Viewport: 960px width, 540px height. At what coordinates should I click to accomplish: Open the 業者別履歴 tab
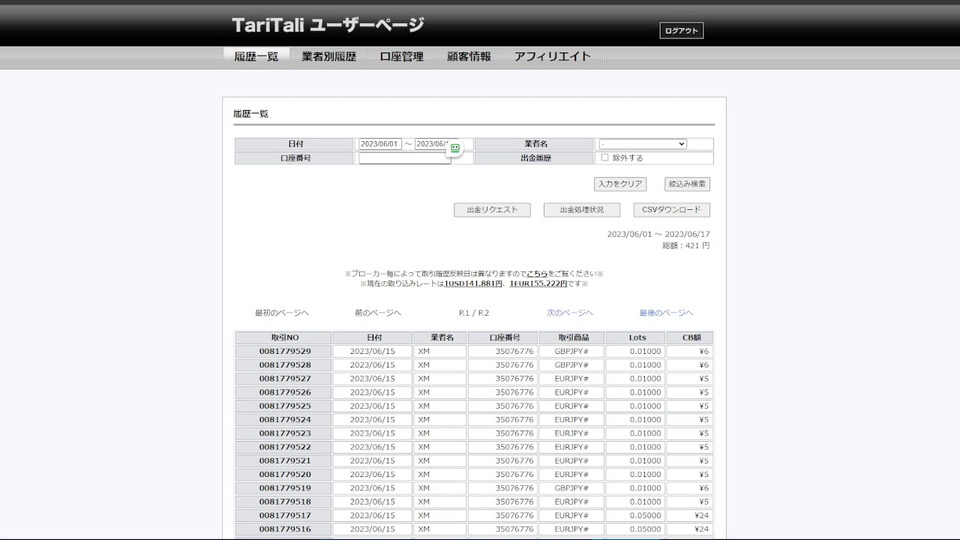coord(329,56)
